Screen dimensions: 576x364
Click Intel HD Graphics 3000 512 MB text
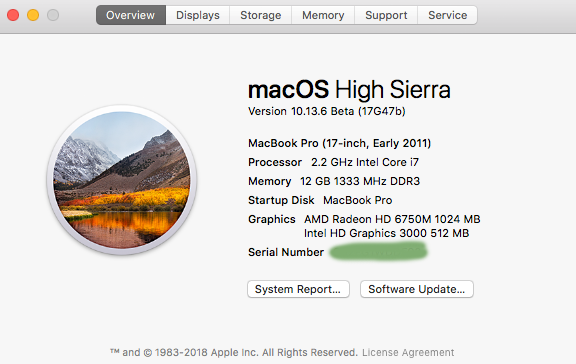pos(386,233)
